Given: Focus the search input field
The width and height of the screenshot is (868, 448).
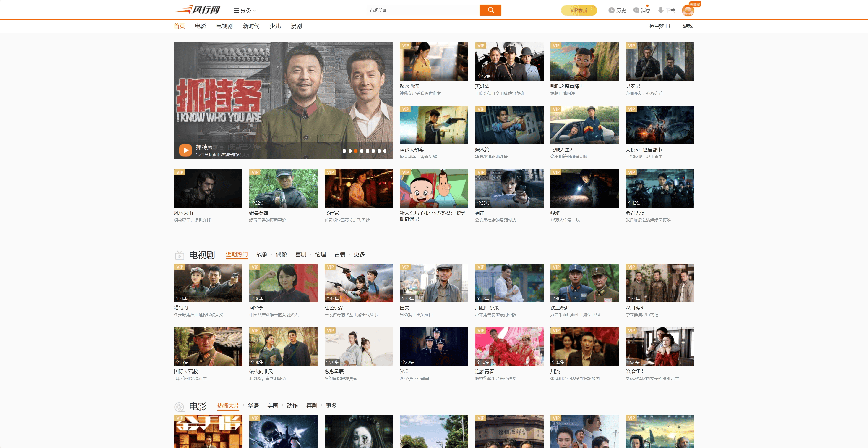Looking at the screenshot, I should tap(423, 10).
